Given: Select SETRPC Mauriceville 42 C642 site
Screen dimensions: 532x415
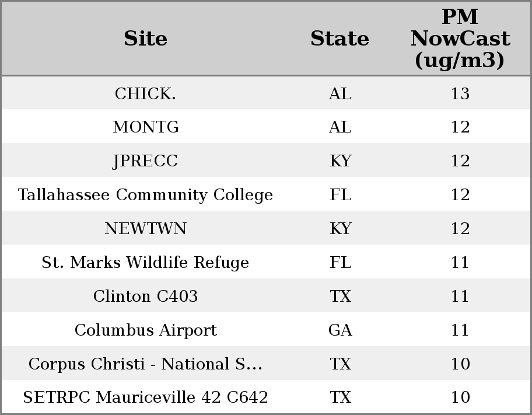Looking at the screenshot, I should [145, 397].
